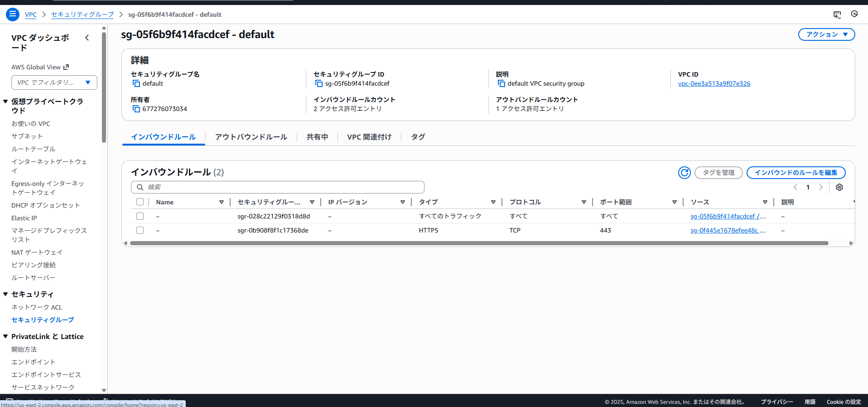868x407 pixels.
Task: Switch to アウトバウンドルール tab
Action: [x=251, y=137]
